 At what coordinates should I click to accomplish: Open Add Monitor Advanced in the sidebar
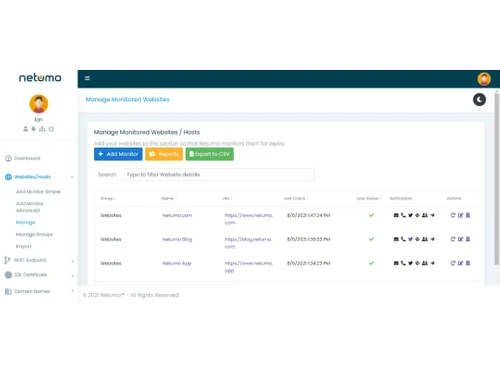click(x=30, y=207)
